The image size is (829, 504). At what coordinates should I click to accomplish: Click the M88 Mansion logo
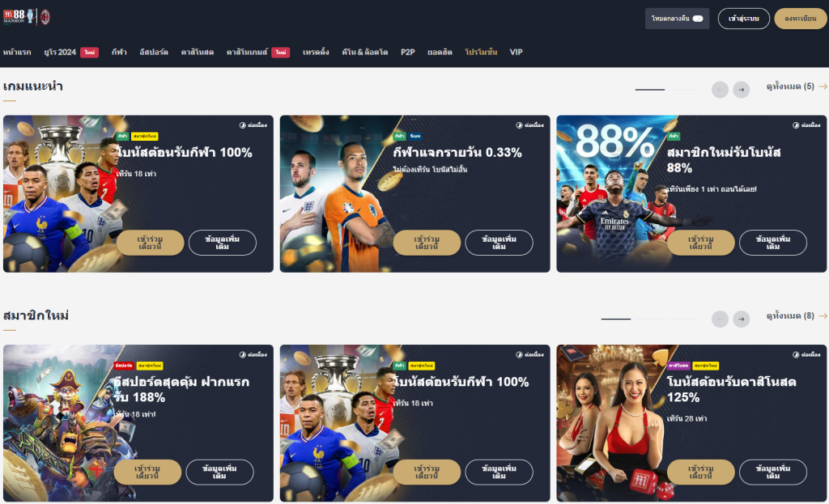click(x=15, y=16)
